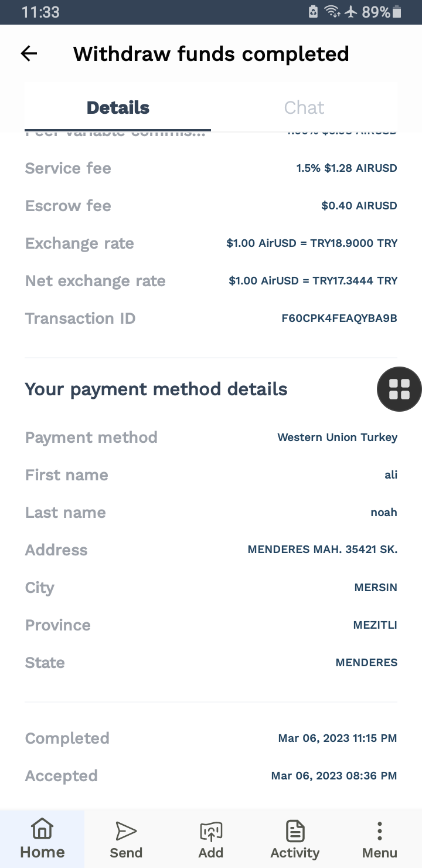Tap the Completed date timestamp
Screen dimensions: 422x868
[337, 738]
